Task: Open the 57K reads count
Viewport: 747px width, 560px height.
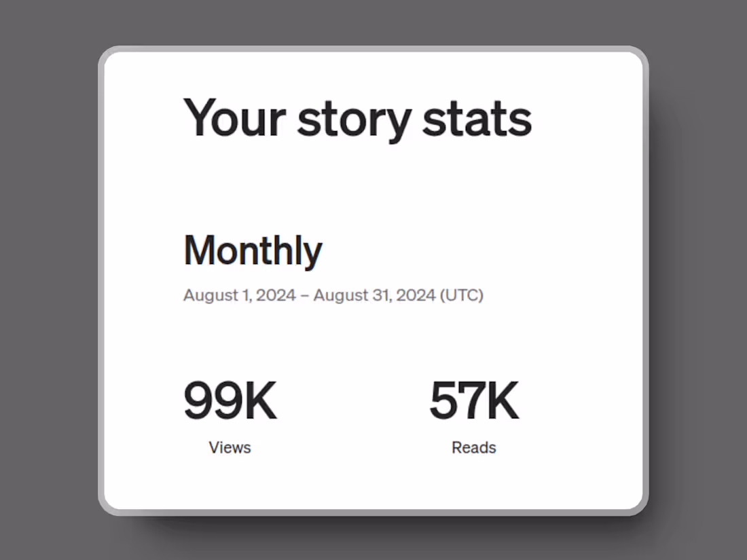Action: pos(474,402)
